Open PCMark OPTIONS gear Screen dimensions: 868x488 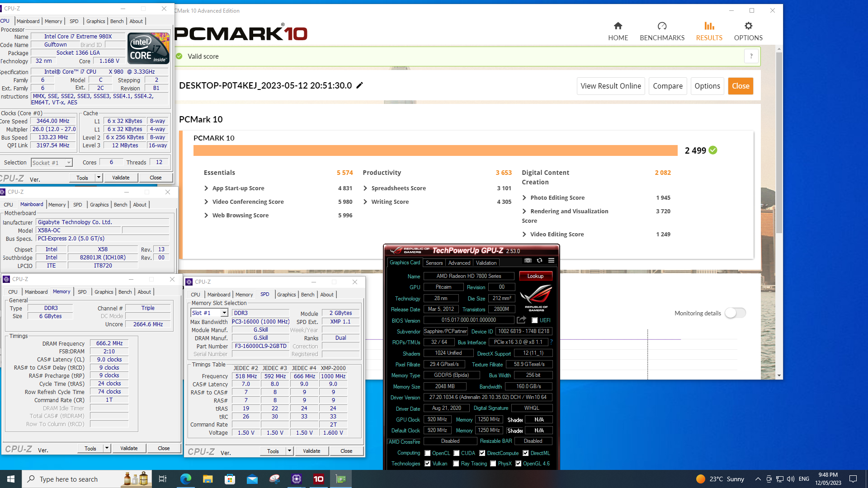(748, 31)
